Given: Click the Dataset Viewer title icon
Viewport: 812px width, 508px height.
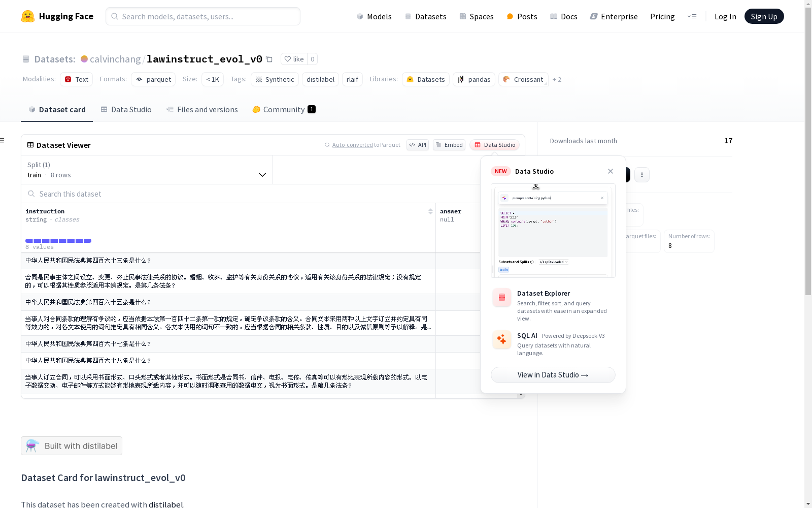Looking at the screenshot, I should click(30, 145).
